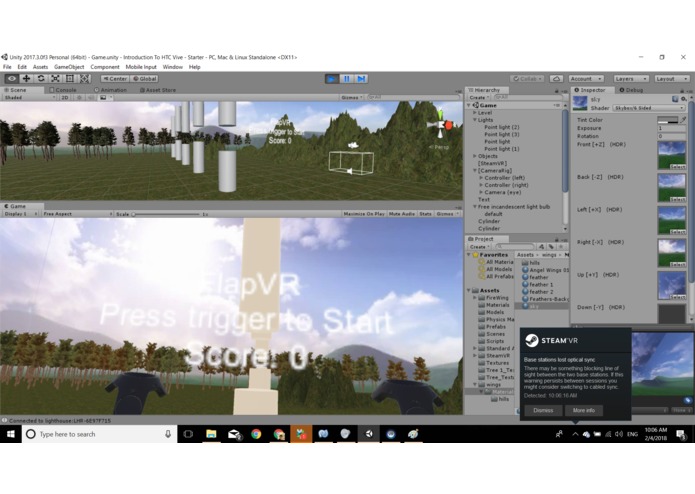The height and width of the screenshot is (494, 695).
Task: Open File Explorer from the taskbar
Action: pos(211,434)
